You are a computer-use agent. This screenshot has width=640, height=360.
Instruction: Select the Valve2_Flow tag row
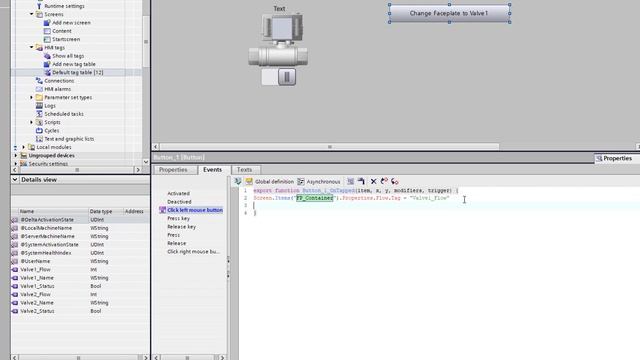pos(80,294)
